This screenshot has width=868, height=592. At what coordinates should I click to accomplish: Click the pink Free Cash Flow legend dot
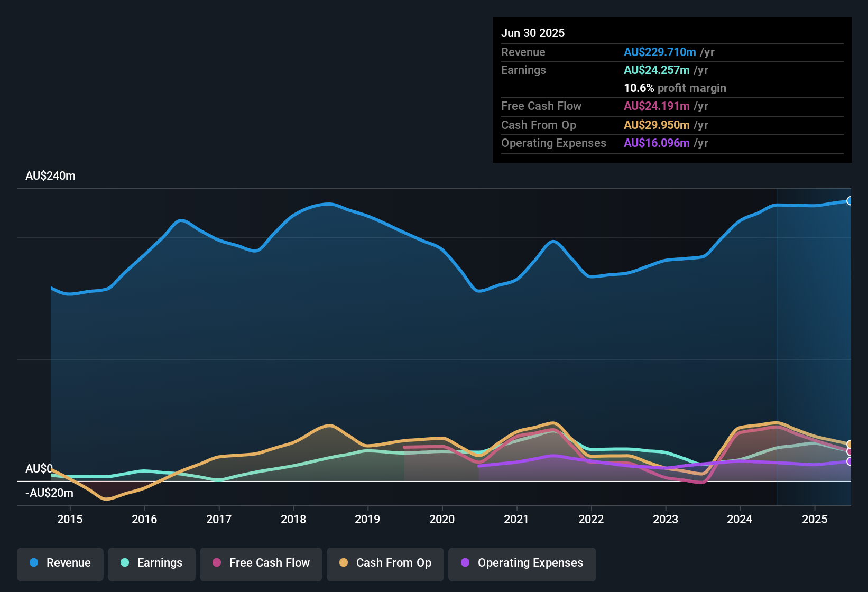coord(217,562)
